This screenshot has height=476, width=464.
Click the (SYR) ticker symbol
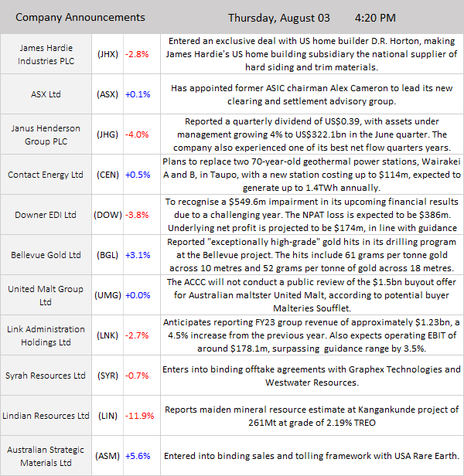(x=107, y=376)
